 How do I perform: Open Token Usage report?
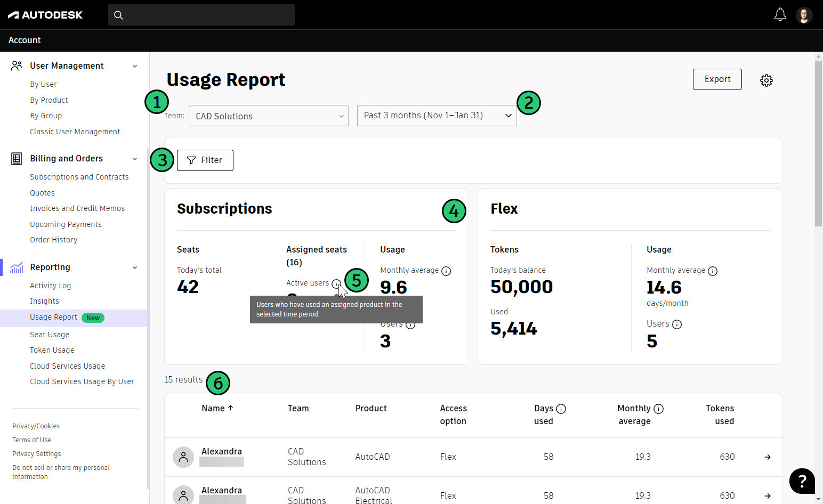point(52,350)
